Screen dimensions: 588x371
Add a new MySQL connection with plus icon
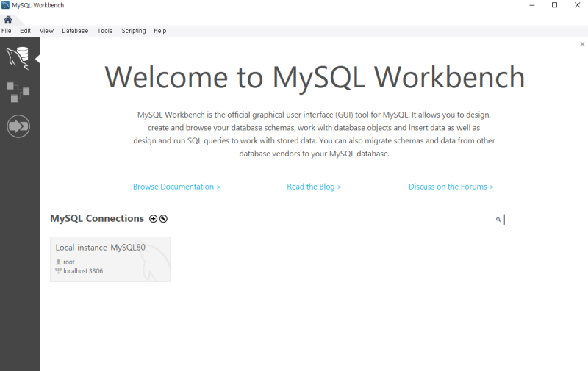(x=153, y=219)
